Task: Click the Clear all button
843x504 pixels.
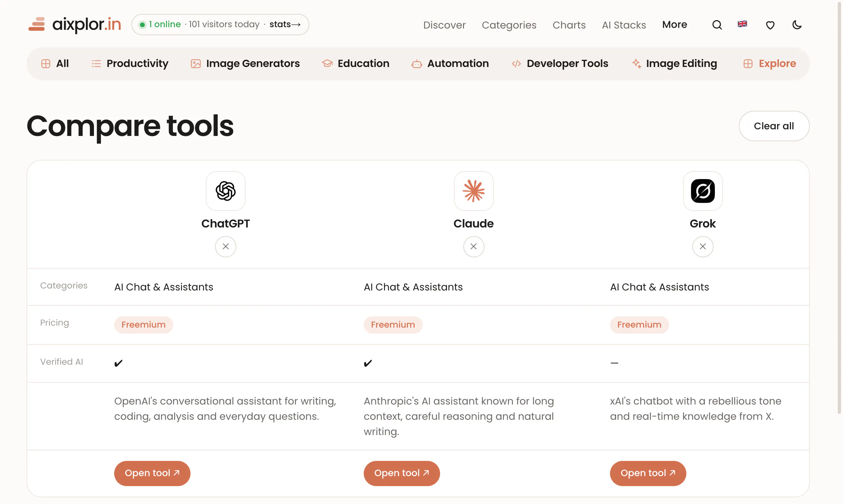Action: click(774, 126)
